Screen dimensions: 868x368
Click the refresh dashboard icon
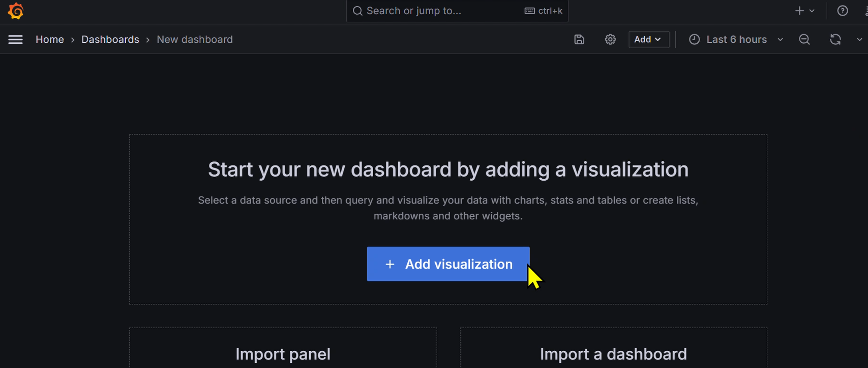click(835, 40)
